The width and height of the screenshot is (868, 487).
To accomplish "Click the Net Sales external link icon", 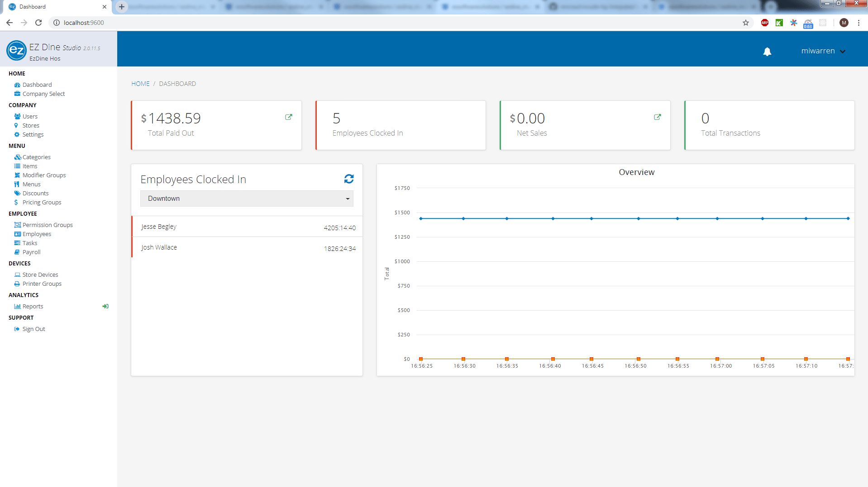I will (x=657, y=117).
